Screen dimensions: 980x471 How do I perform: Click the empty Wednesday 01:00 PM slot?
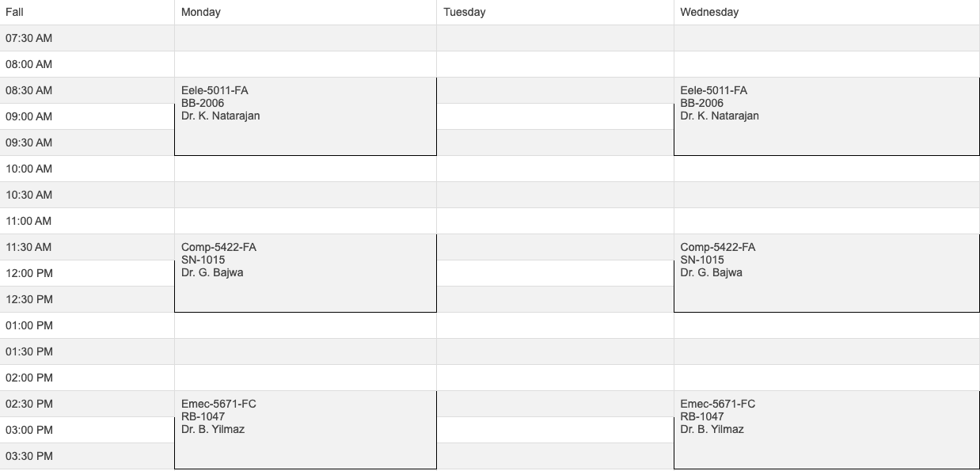(826, 325)
